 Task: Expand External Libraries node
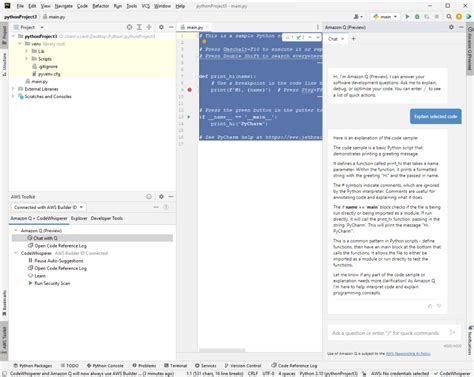[x=13, y=89]
